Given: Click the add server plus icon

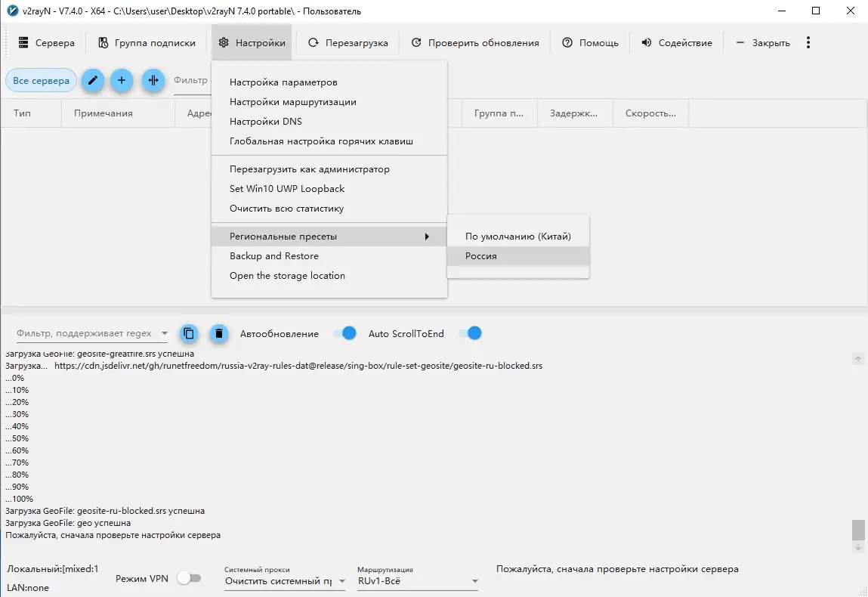Looking at the screenshot, I should [x=122, y=80].
